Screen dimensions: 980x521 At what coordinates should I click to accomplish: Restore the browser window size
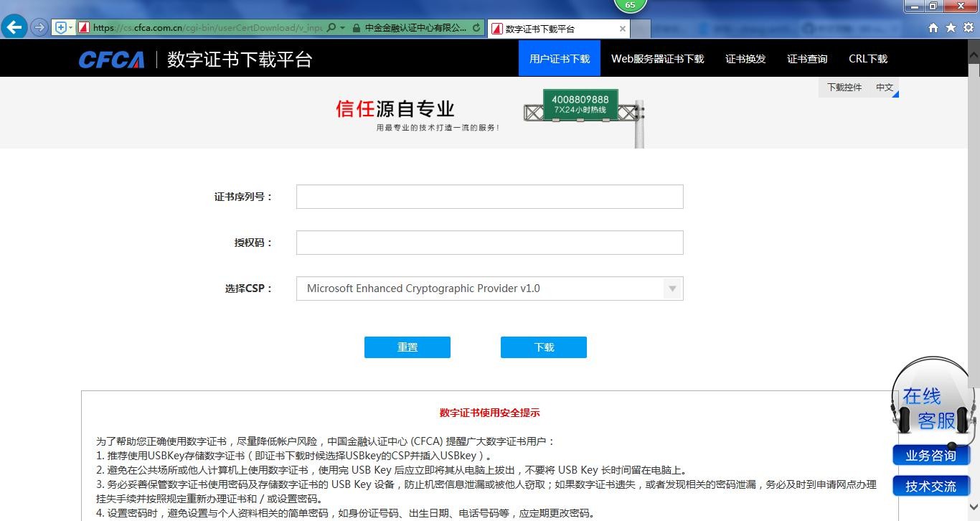coord(934,6)
